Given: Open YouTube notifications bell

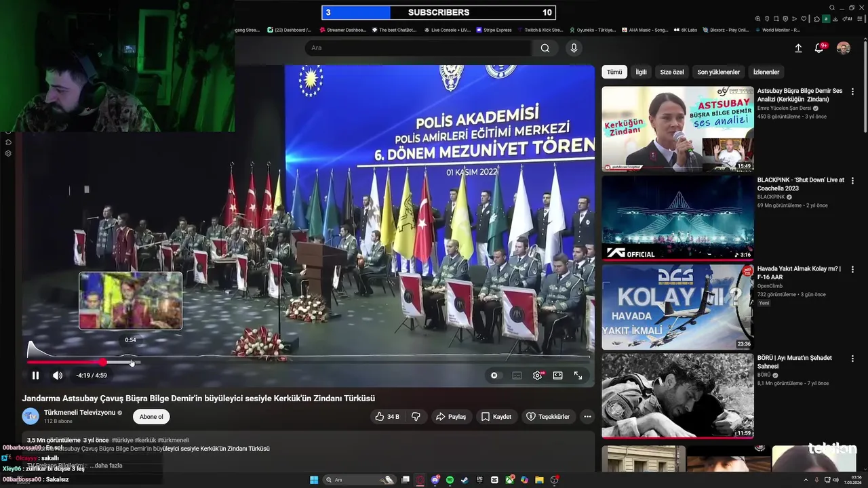Looking at the screenshot, I should 819,48.
